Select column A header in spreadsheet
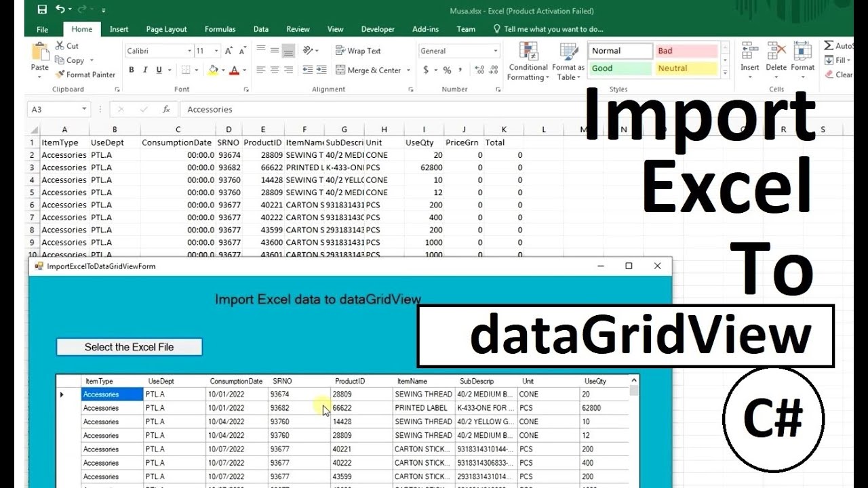This screenshot has height=488, width=868. (x=64, y=129)
